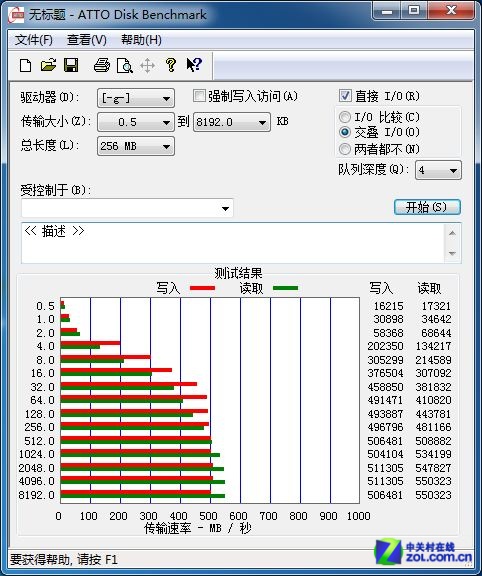Click read value 307092 for 16.0 KB

point(434,373)
